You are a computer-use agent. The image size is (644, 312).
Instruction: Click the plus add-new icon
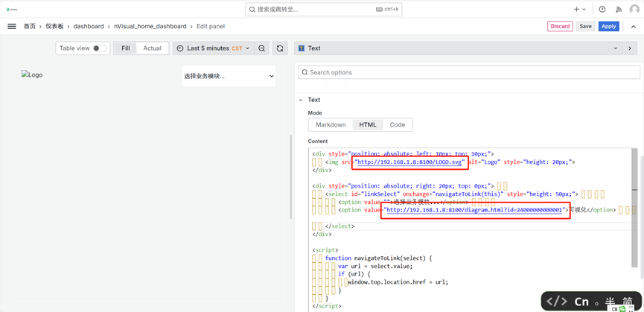click(577, 10)
